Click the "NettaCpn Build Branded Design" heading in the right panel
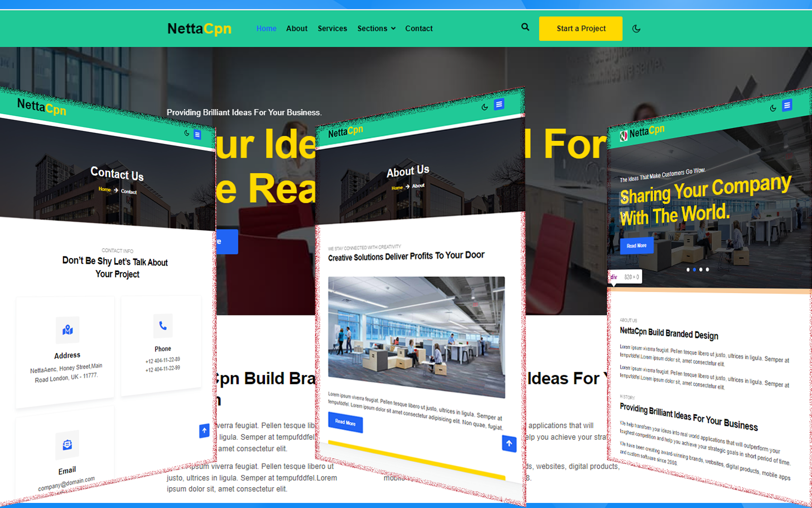Viewport: 812px width, 508px height. click(669, 333)
